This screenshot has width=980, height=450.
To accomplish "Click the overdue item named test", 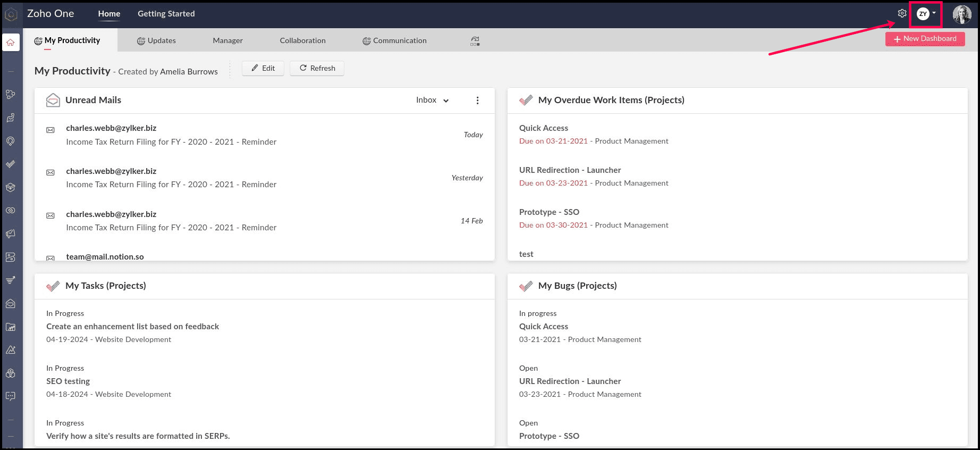I will pyautogui.click(x=526, y=254).
